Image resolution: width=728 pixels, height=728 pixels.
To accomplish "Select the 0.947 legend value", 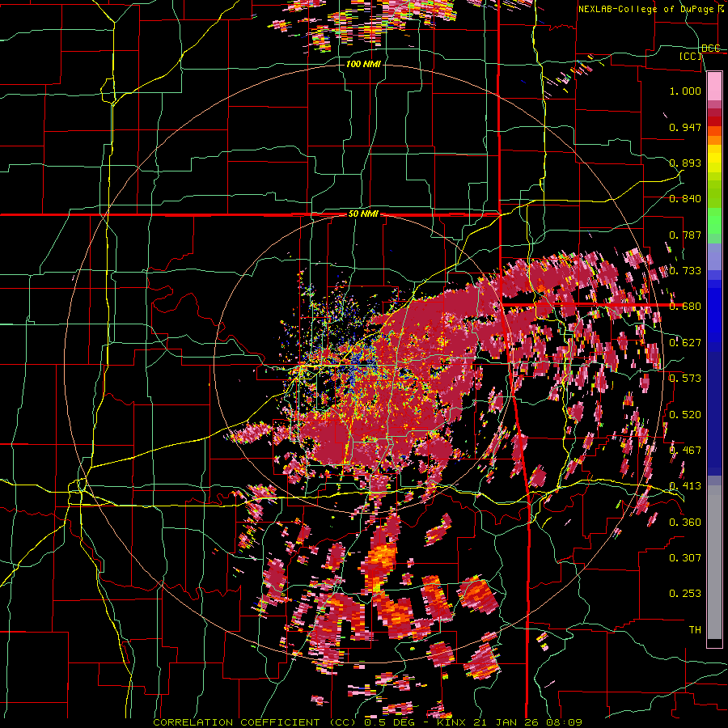I will tap(685, 127).
